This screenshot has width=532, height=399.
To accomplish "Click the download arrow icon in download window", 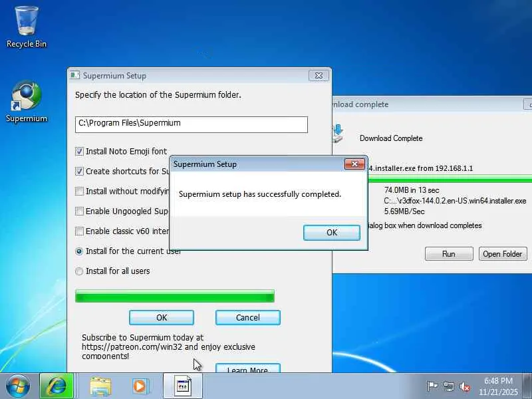I will point(338,134).
